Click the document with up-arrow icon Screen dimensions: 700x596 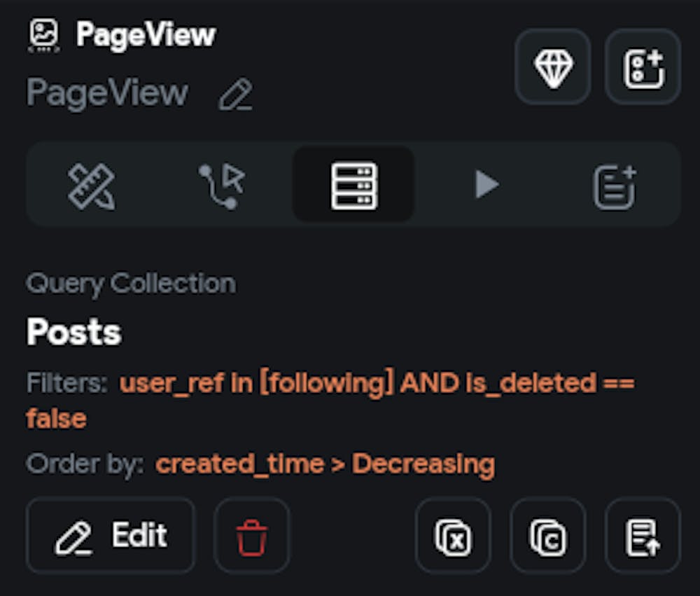[x=643, y=536]
